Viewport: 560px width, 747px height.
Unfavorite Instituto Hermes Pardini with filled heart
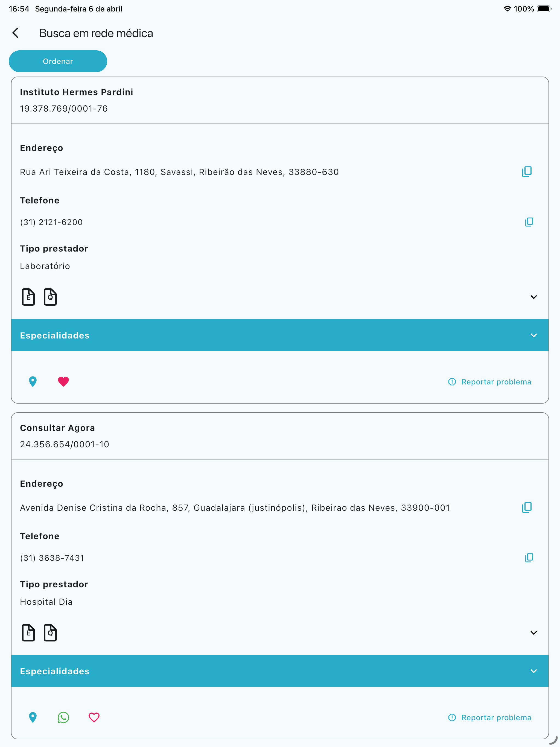[x=63, y=382]
